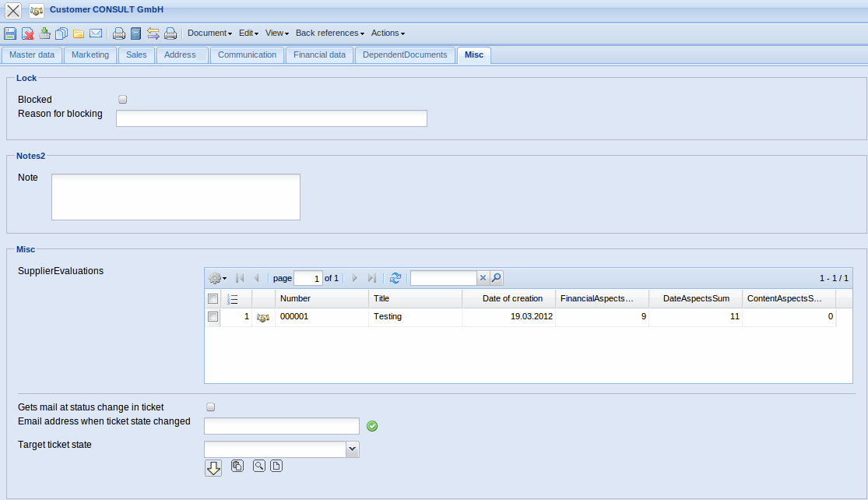Check 'Gets mail at status change' box
The image size is (868, 500).
(210, 407)
